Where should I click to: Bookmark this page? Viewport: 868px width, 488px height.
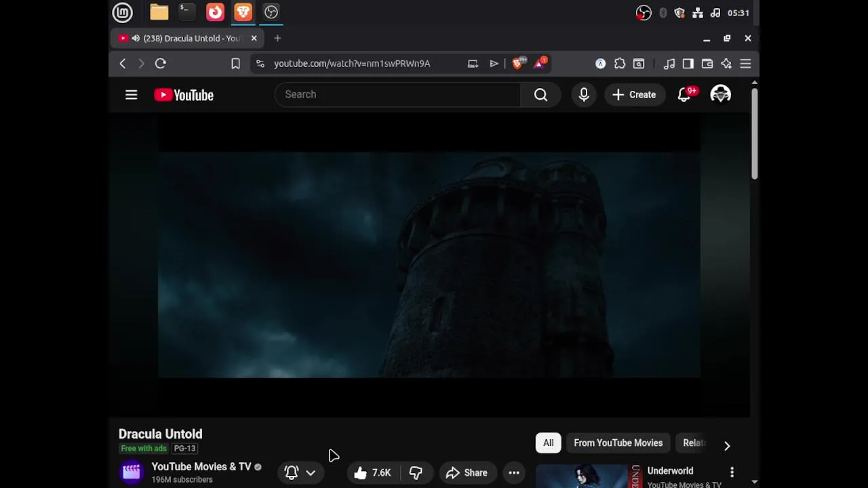pos(235,64)
